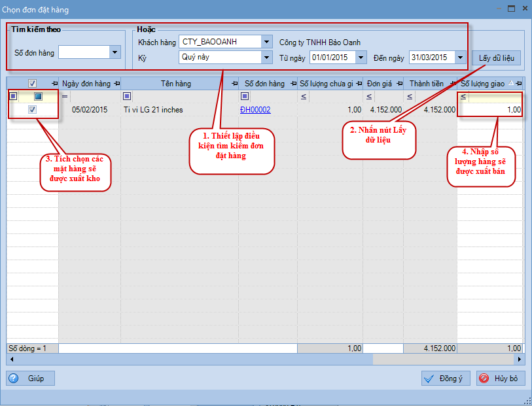Open the Khách hàng dropdown

(x=266, y=42)
